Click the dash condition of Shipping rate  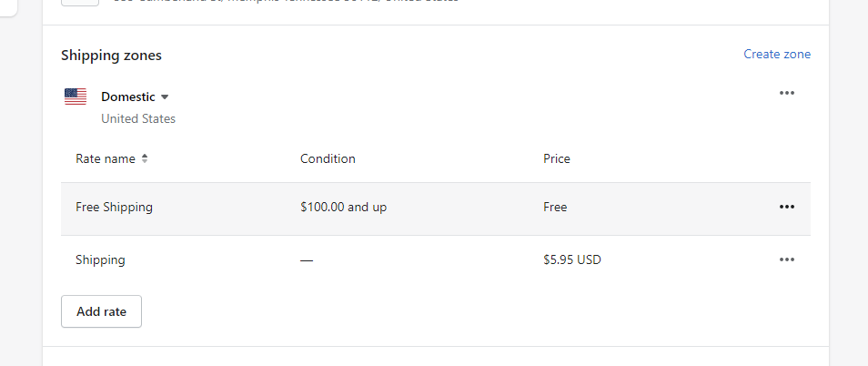306,260
